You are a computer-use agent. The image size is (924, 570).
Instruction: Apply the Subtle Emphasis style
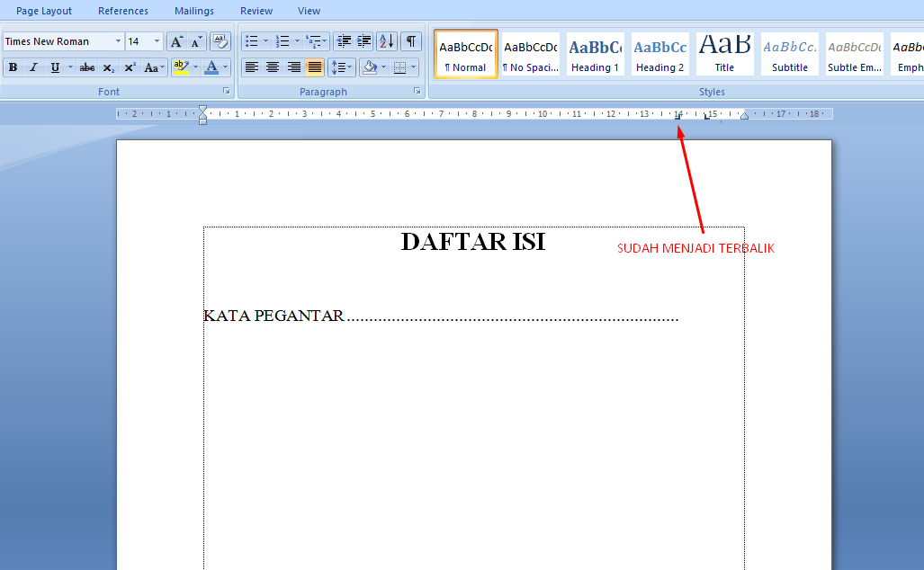point(855,54)
